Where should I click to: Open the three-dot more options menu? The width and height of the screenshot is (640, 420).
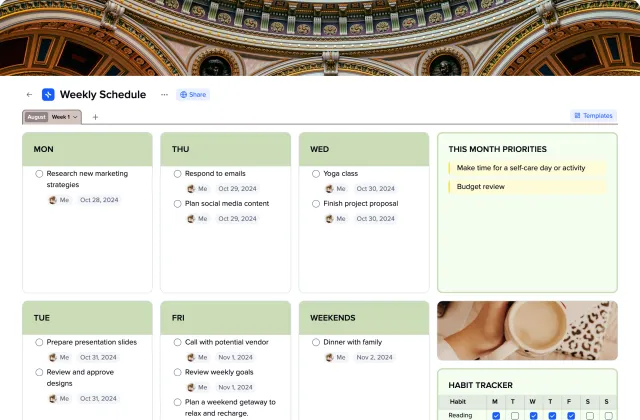tap(164, 95)
